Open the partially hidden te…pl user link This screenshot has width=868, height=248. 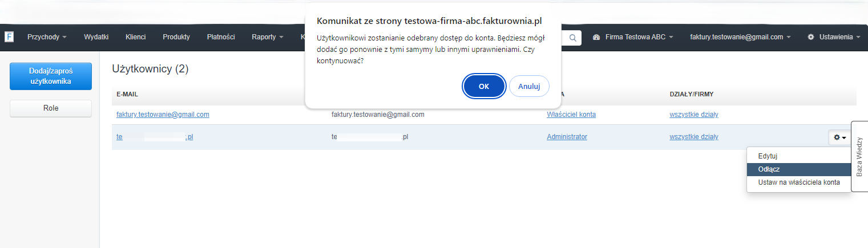point(155,137)
